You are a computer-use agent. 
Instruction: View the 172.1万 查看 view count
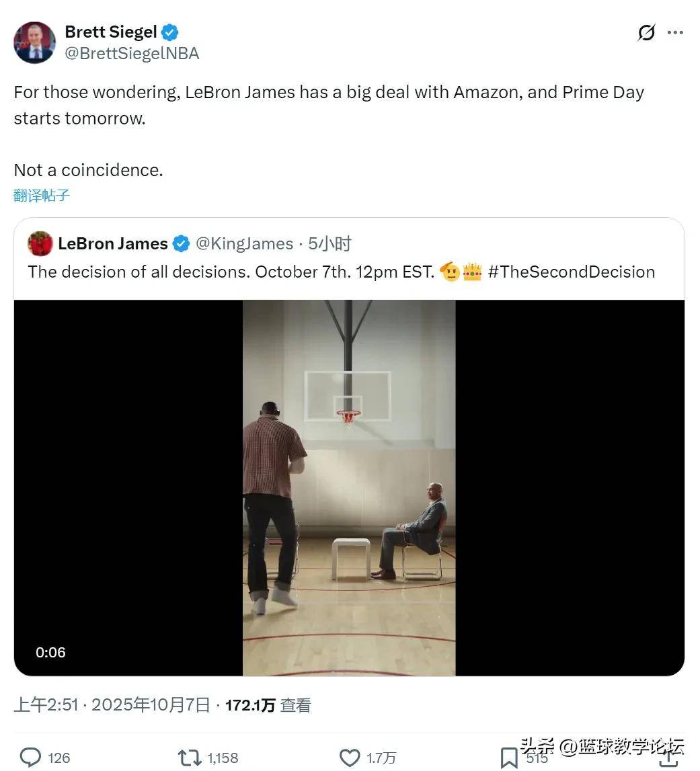268,705
